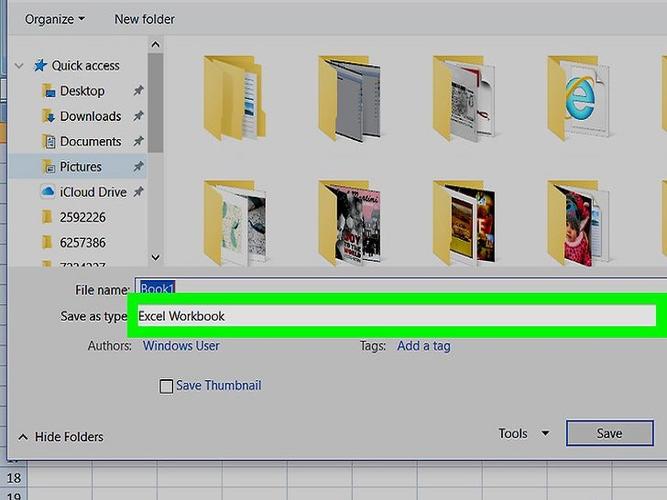667x500 pixels.
Task: Select the folder with map and texture images
Action: pyautogui.click(x=235, y=223)
